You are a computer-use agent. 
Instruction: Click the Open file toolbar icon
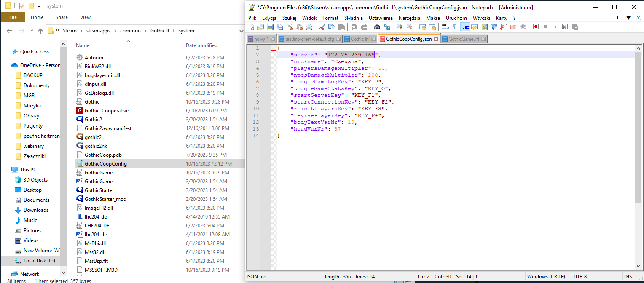[x=260, y=27]
